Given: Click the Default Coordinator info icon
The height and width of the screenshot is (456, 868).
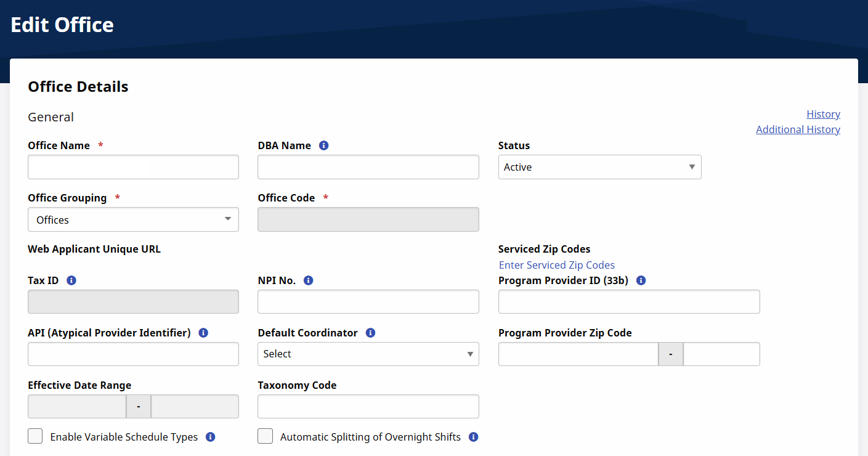Looking at the screenshot, I should coord(370,333).
